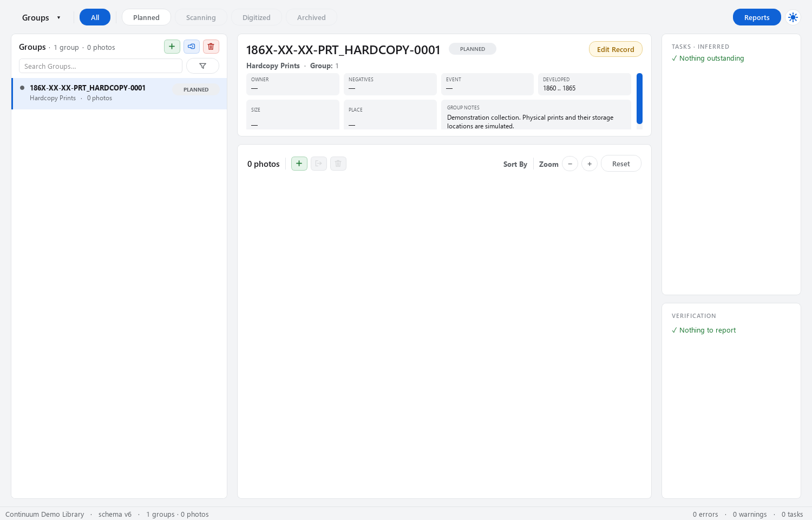
Task: Click the green add group button
Action: tap(172, 47)
